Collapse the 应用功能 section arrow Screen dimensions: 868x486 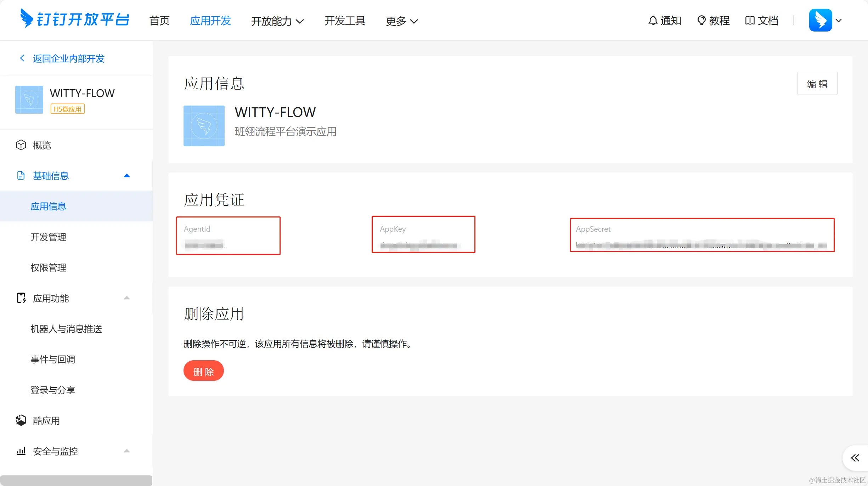126,298
